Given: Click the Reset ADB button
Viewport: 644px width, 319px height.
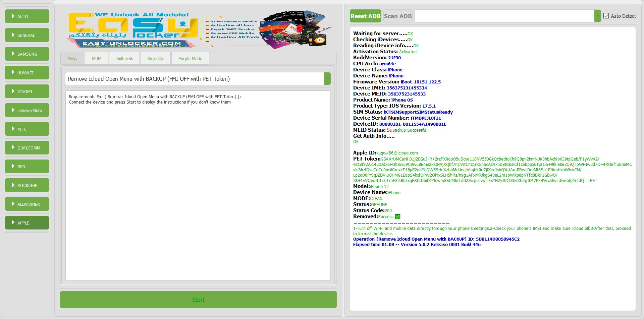Looking at the screenshot, I should tap(365, 16).
